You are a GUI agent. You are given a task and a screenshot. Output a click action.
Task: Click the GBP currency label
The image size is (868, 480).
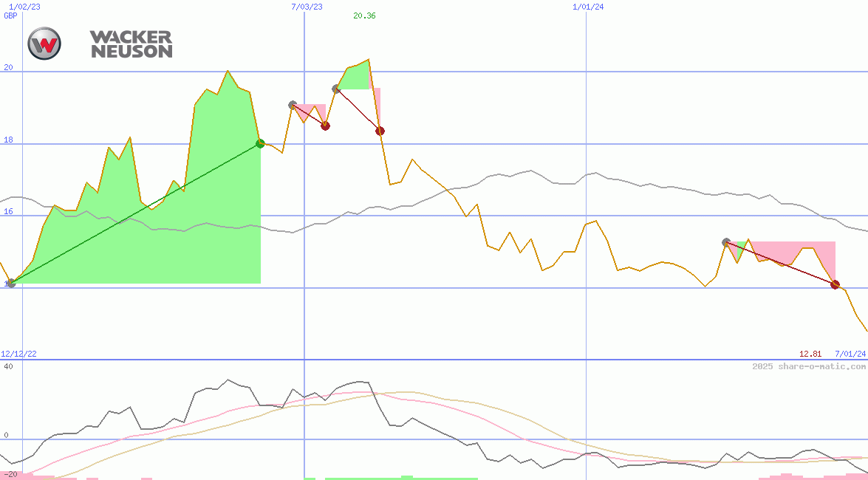(10, 16)
